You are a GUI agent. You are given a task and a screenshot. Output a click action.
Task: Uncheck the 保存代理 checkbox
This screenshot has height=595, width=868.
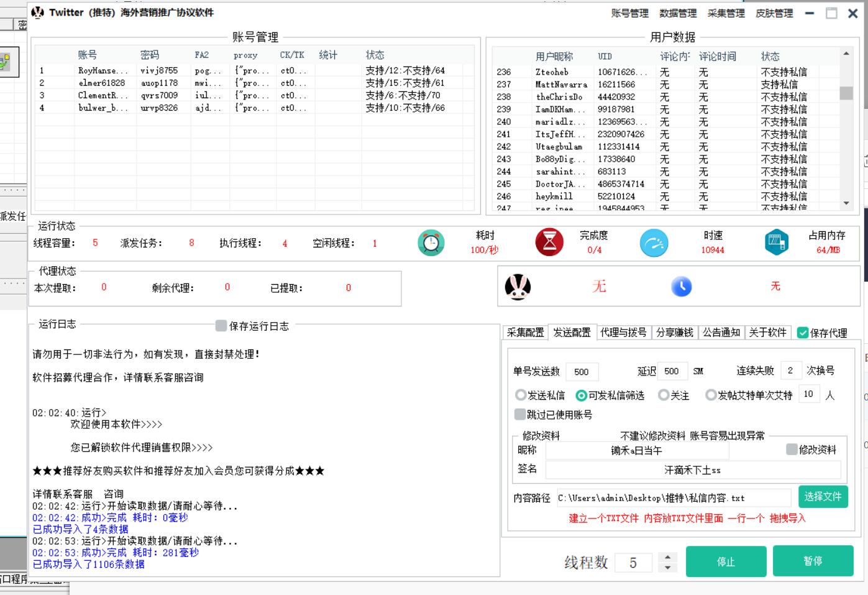(803, 333)
